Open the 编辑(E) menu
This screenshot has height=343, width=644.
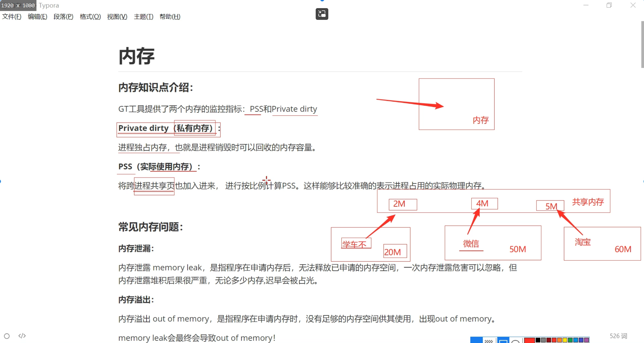pyautogui.click(x=37, y=17)
